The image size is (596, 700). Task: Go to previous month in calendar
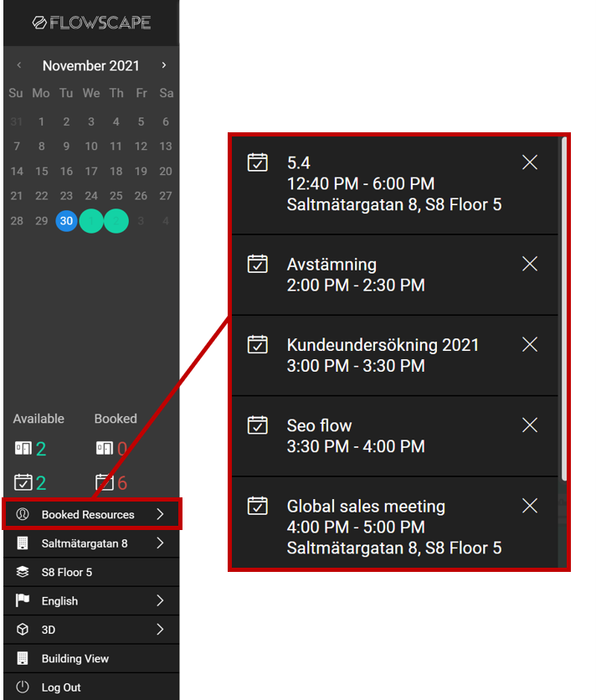click(x=18, y=65)
